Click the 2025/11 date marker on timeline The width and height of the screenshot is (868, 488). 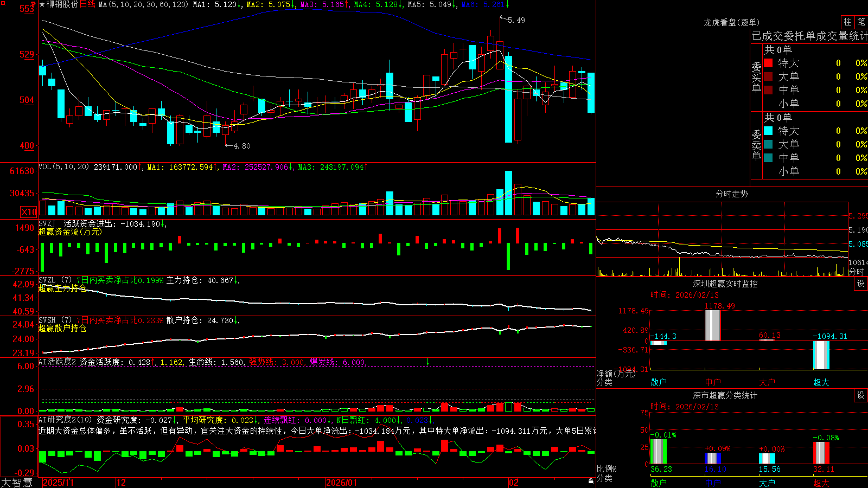pos(58,483)
